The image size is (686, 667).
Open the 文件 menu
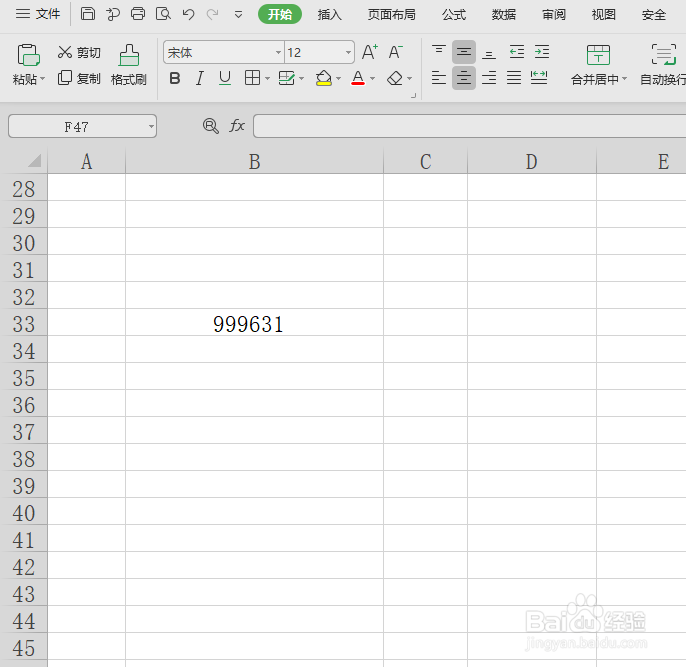pos(38,14)
